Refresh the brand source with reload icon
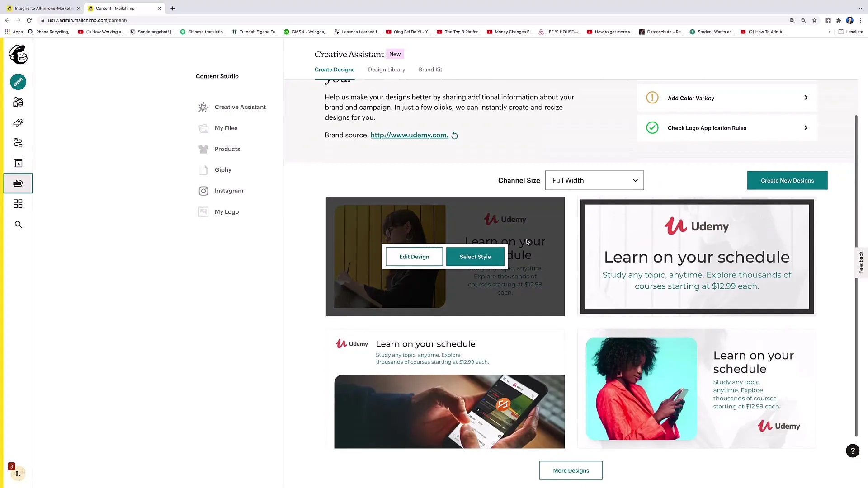868x488 pixels. [455, 136]
